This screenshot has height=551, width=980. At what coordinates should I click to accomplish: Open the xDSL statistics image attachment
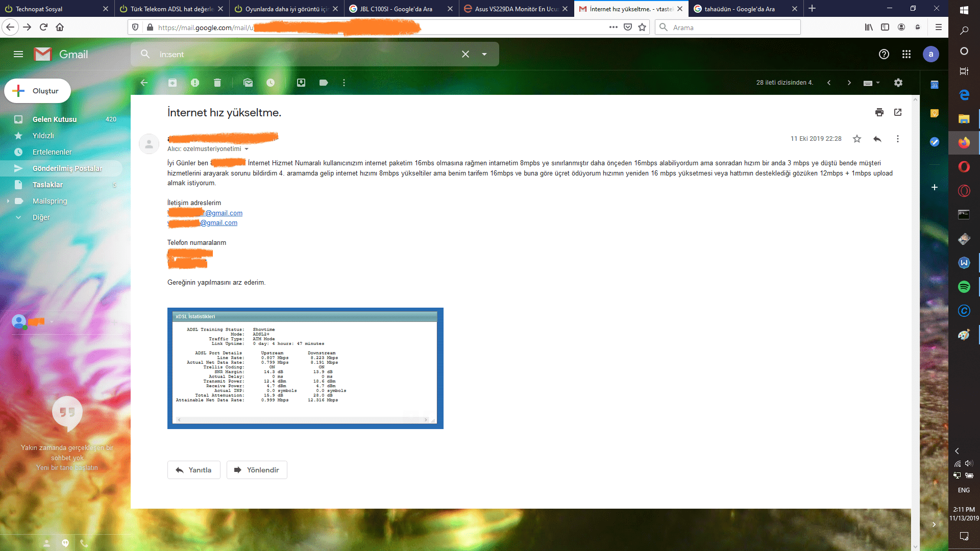click(x=305, y=368)
